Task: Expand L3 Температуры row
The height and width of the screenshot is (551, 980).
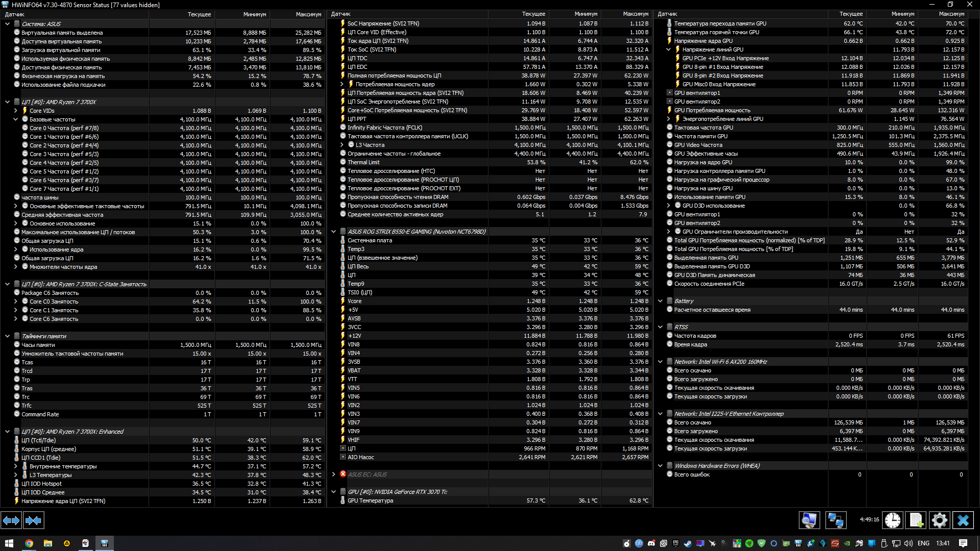Action: pyautogui.click(x=16, y=475)
